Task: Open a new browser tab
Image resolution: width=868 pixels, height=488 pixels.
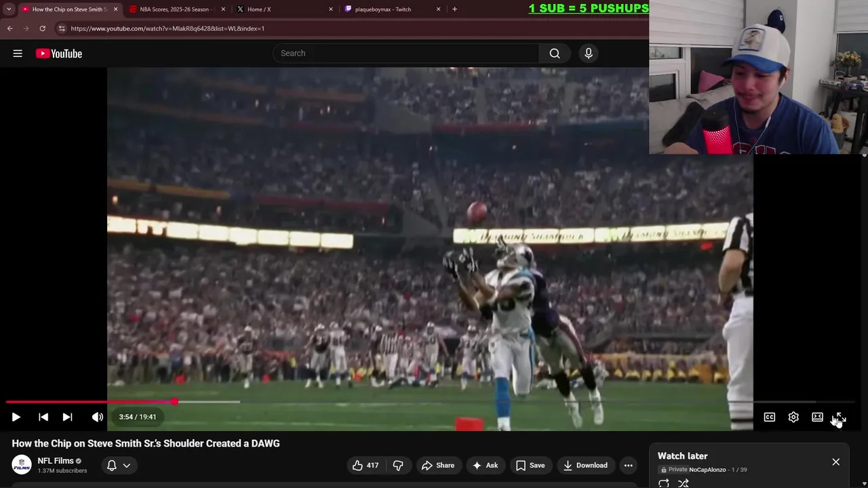Action: [x=454, y=9]
